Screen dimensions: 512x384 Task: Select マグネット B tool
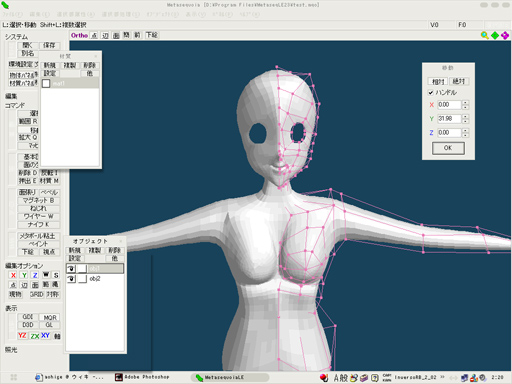point(38,200)
